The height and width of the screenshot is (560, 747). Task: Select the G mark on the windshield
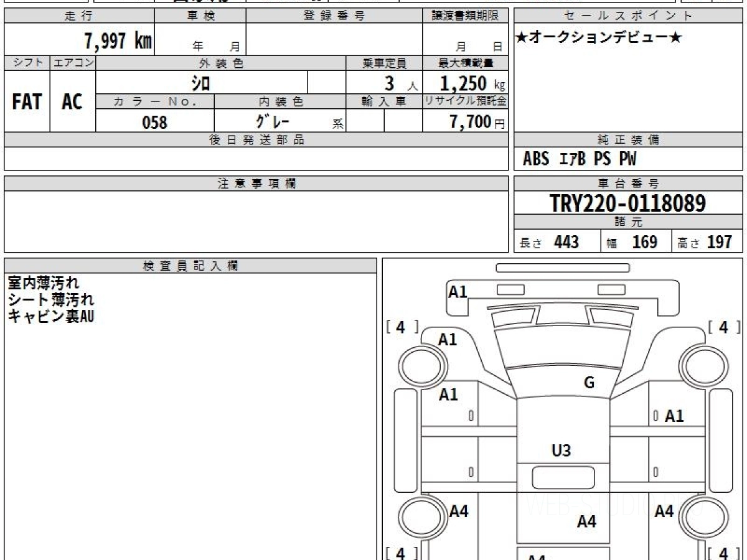click(589, 383)
